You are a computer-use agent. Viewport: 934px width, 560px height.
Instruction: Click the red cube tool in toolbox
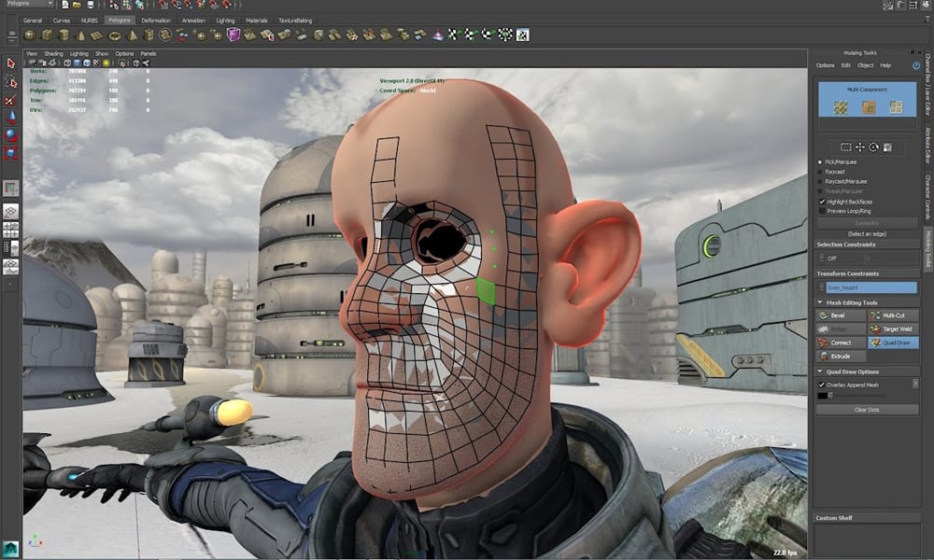[x=10, y=154]
